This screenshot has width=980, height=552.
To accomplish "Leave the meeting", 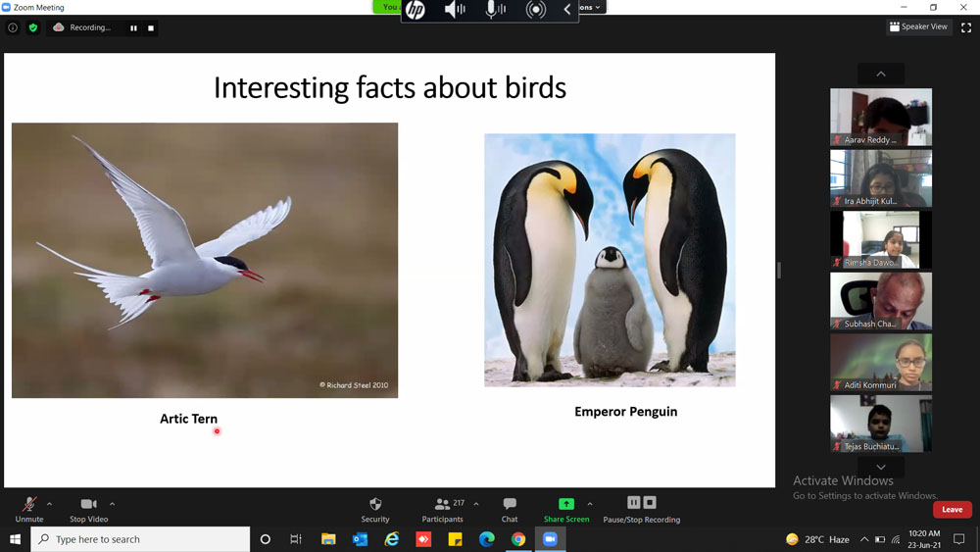I will coord(952,510).
